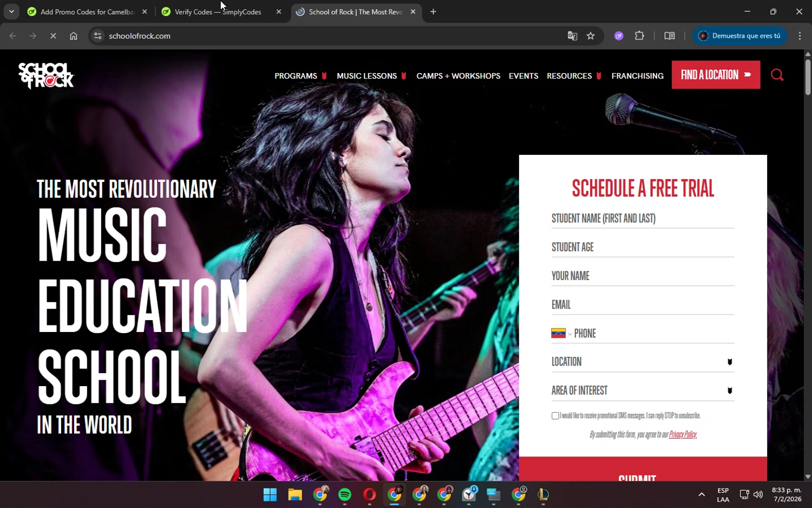Click the Email input field
Image resolution: width=812 pixels, height=508 pixels.
[x=643, y=304]
